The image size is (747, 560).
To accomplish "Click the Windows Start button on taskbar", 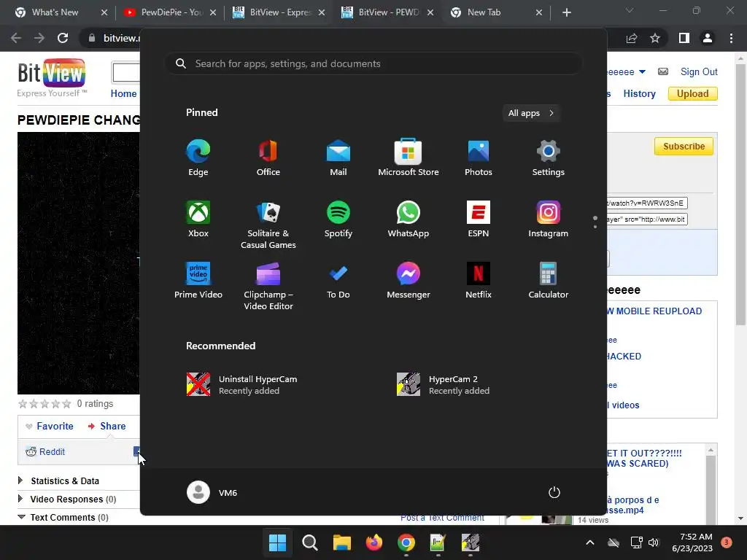I will [277, 542].
